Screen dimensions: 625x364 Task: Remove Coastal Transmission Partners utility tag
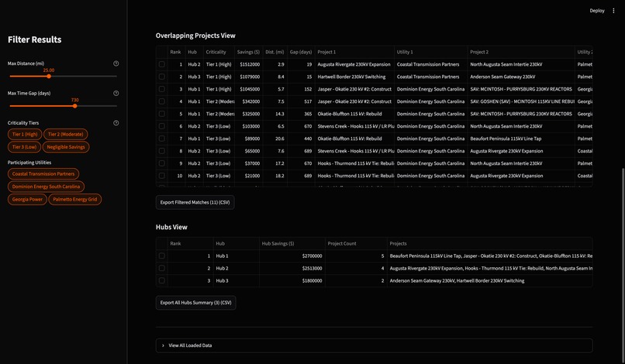(43, 173)
